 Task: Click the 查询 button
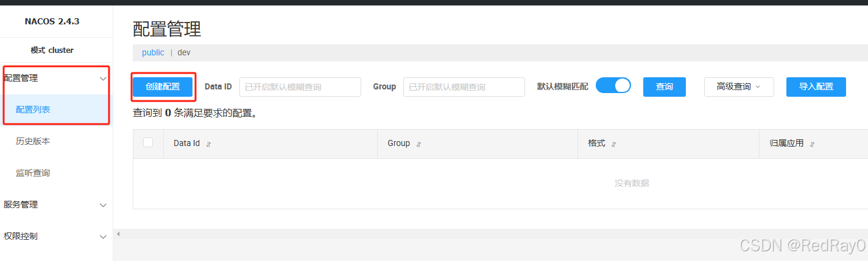[x=665, y=87]
